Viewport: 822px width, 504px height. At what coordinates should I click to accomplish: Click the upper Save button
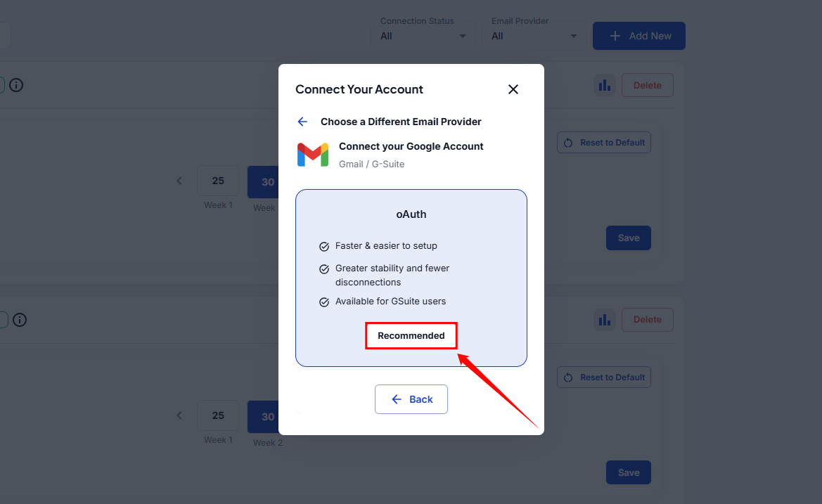coord(628,238)
